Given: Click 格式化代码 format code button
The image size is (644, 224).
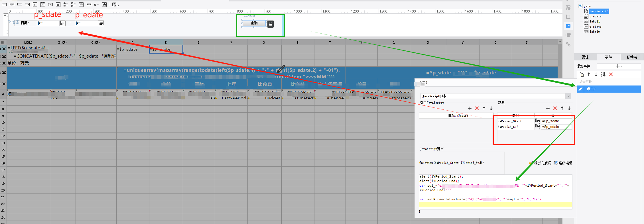Looking at the screenshot, I should (540, 163).
